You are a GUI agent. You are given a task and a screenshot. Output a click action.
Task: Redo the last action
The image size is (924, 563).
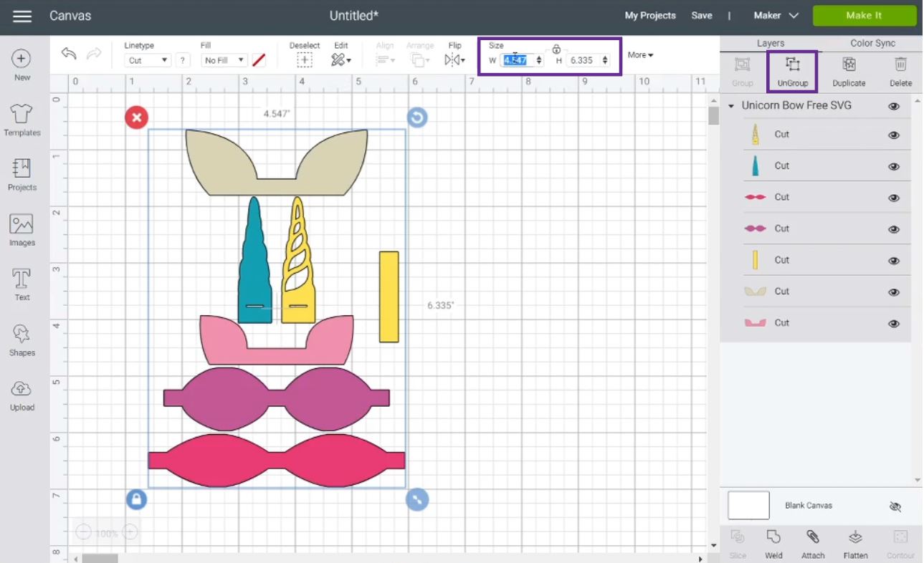pos(94,54)
